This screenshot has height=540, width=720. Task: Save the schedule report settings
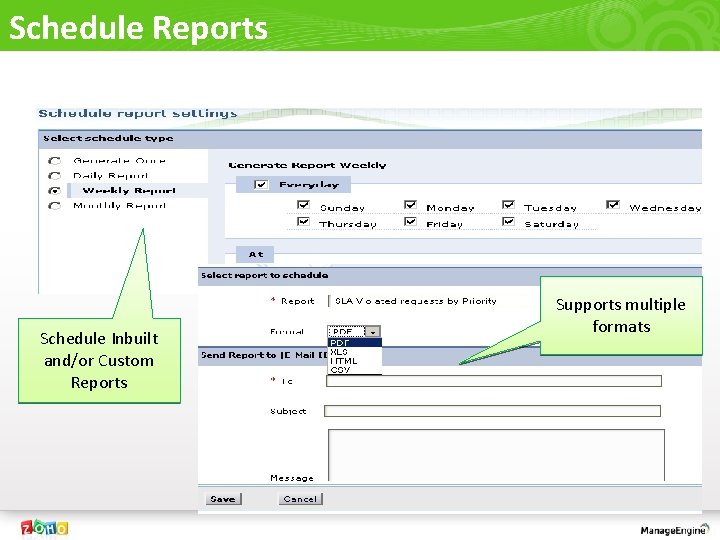[223, 499]
